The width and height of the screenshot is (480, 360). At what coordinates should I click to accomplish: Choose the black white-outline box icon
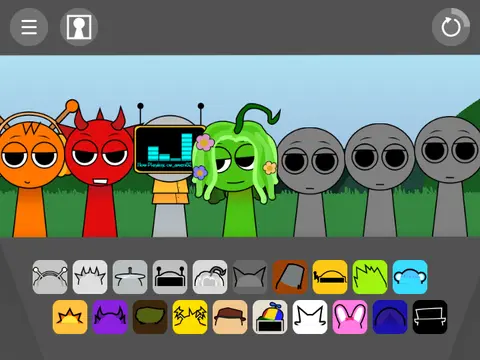tap(430, 317)
